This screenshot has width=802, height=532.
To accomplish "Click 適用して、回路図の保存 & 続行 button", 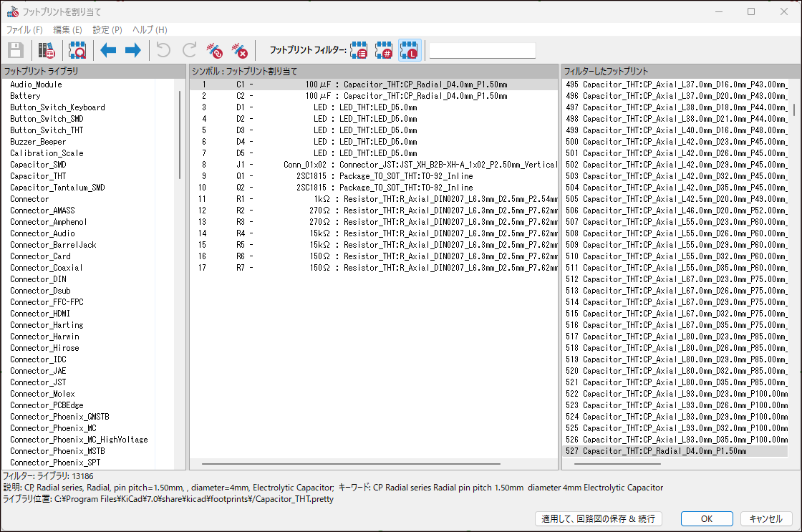I will (598, 518).
